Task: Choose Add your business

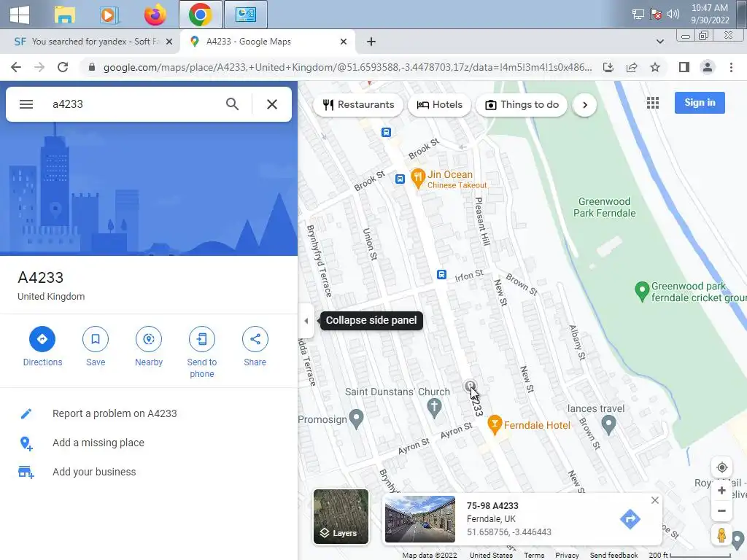Action: 94,472
